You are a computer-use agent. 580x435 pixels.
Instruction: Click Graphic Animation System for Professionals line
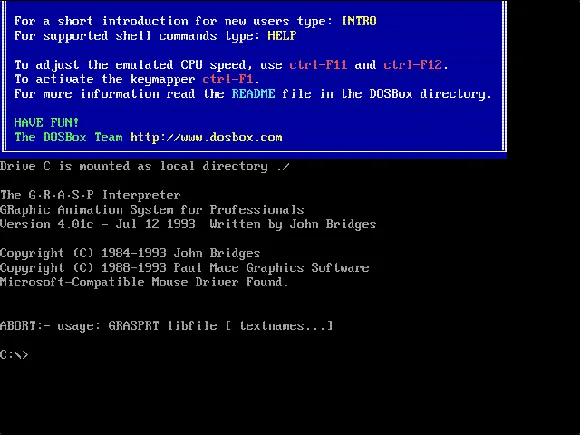tap(152, 210)
